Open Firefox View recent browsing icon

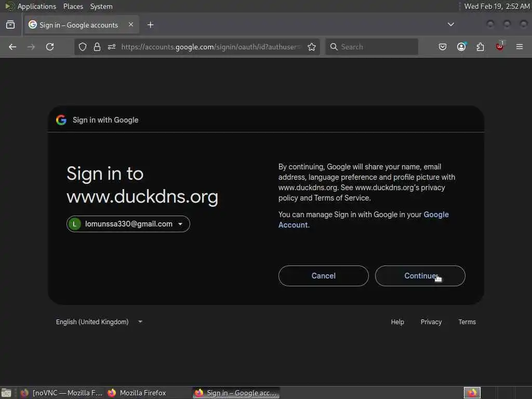[10, 25]
